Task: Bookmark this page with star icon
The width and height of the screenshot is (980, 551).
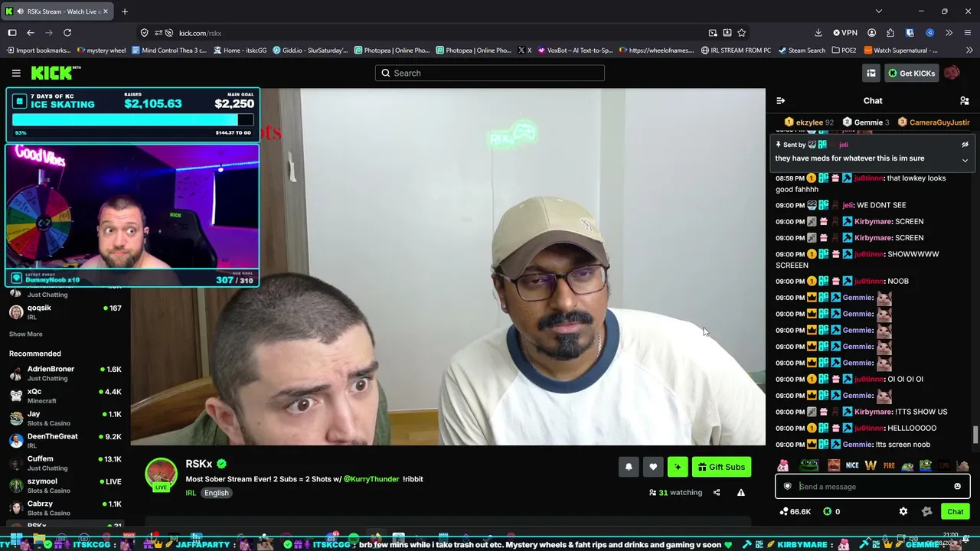Action: pos(741,33)
